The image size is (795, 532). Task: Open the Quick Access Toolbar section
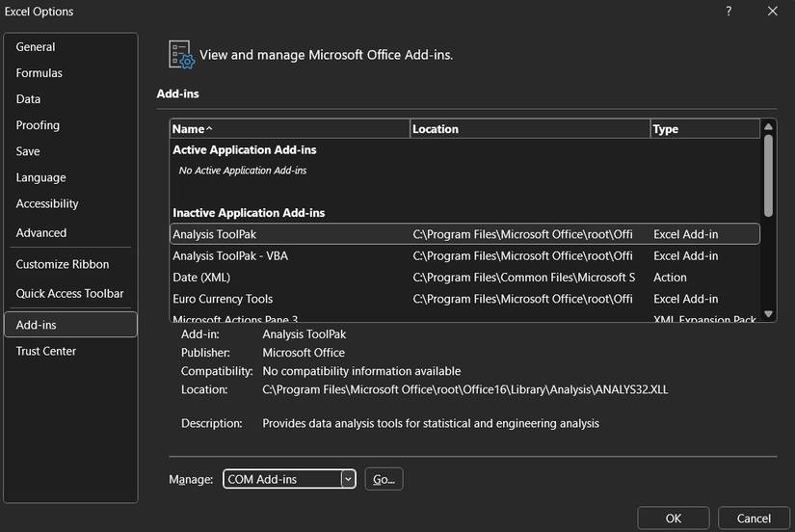[x=69, y=294]
